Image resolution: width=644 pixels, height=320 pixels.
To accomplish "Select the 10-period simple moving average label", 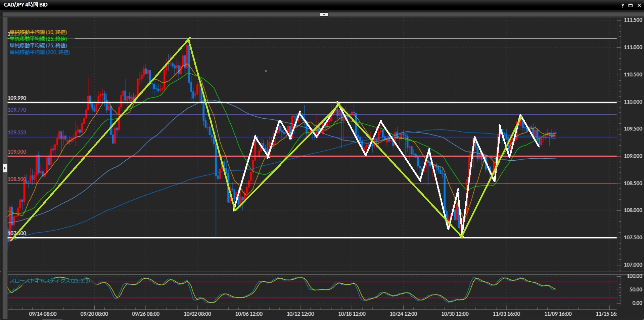I will click(x=38, y=32).
